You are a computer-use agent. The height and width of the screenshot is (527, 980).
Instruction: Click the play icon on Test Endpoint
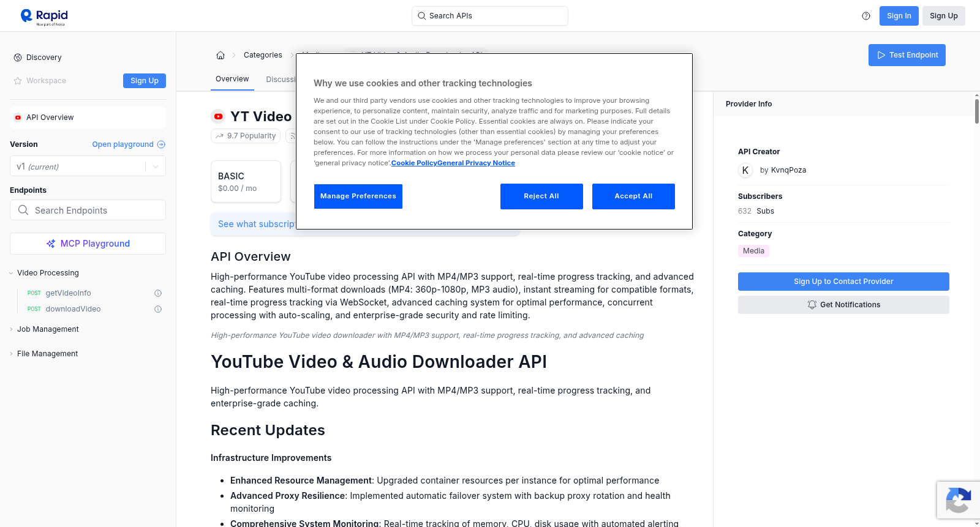[881, 55]
